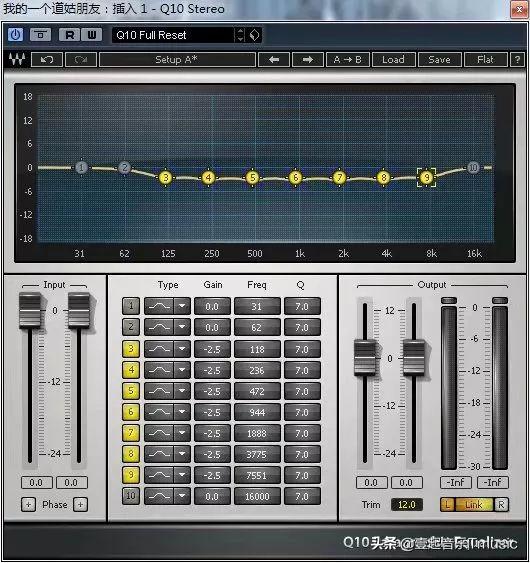Viewport: 530px width, 563px height.
Task: Select band 7 node on the EQ graph
Action: [339, 177]
